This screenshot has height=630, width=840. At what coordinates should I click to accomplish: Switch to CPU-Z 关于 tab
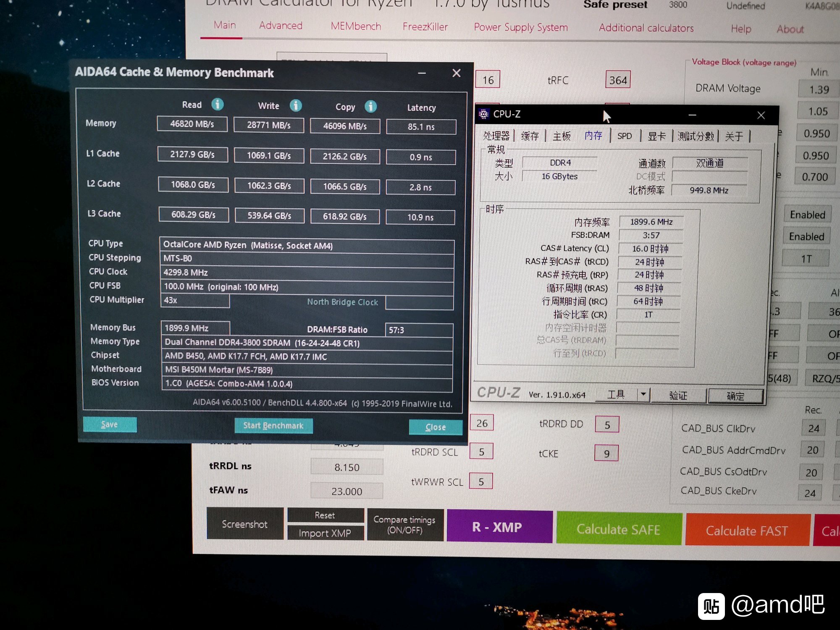(x=734, y=136)
